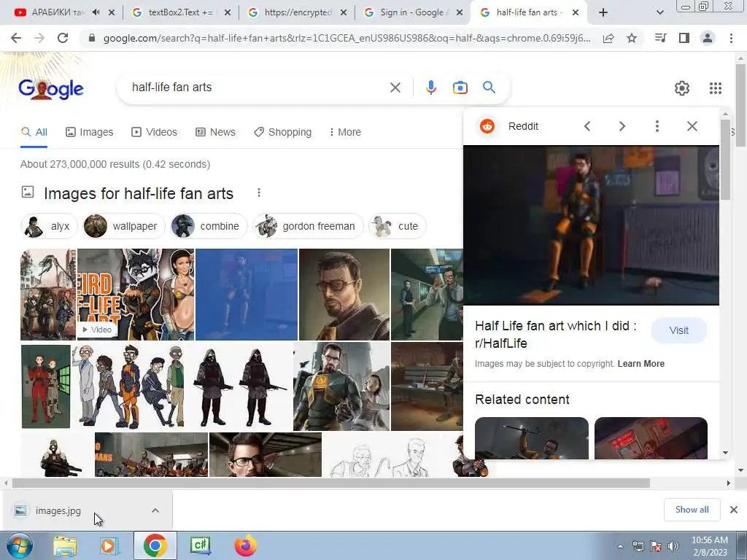Click the address bar URL
The width and height of the screenshot is (747, 560).
[347, 38]
